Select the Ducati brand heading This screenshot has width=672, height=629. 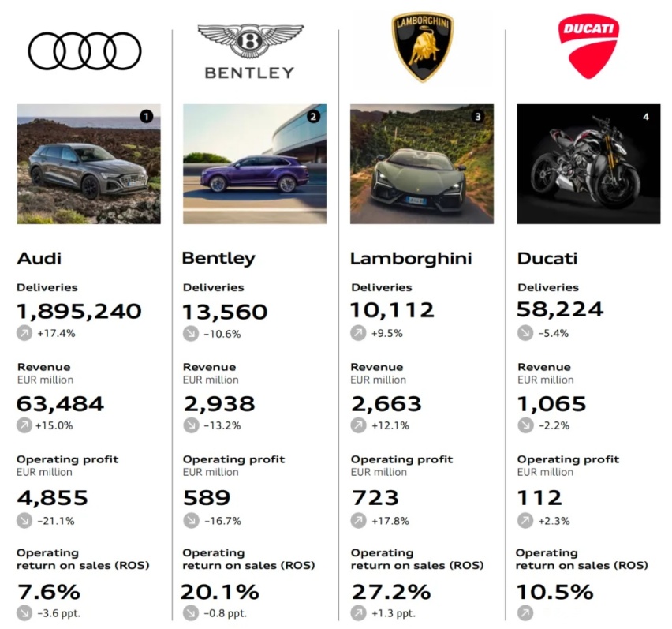coord(547,259)
